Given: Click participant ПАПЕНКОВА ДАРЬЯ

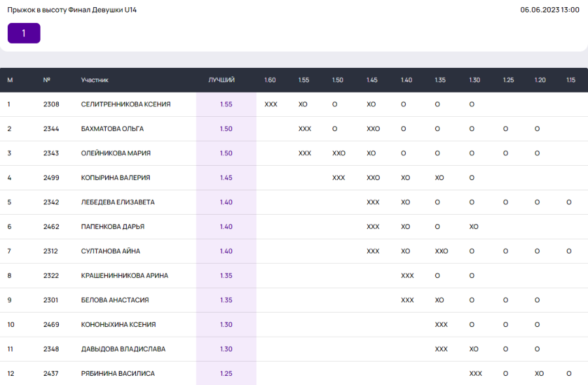Looking at the screenshot, I should point(112,226).
